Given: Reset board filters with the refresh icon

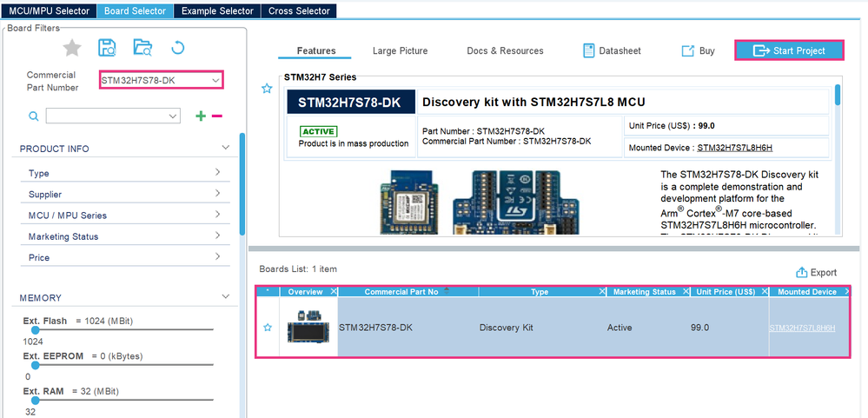Looking at the screenshot, I should tap(178, 48).
